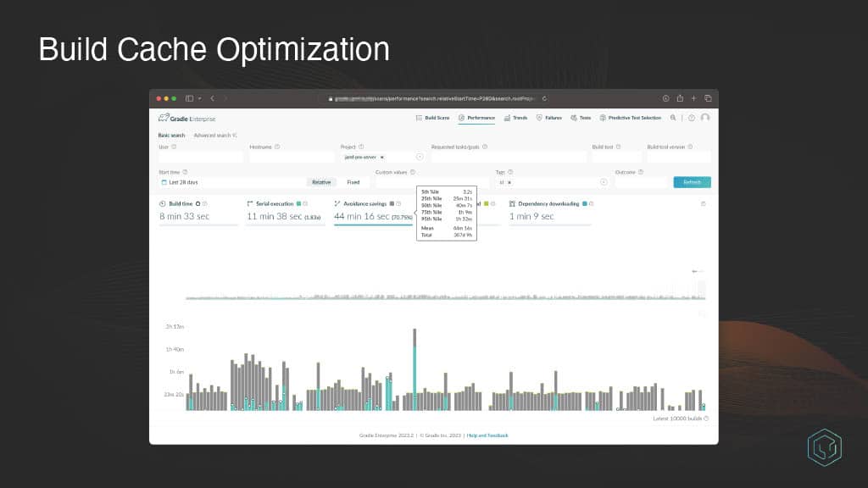
Task: Show info for Latest 10000 builds
Action: coord(706,419)
